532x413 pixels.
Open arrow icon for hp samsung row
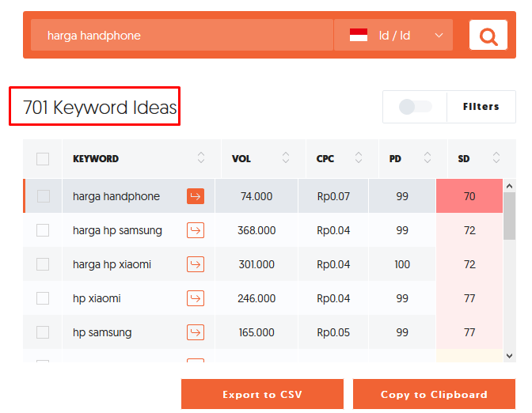click(x=196, y=332)
